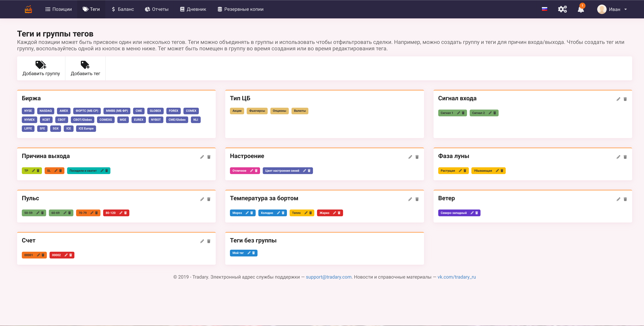644x326 pixels.
Task: Click the Tradary logo icon
Action: click(28, 9)
